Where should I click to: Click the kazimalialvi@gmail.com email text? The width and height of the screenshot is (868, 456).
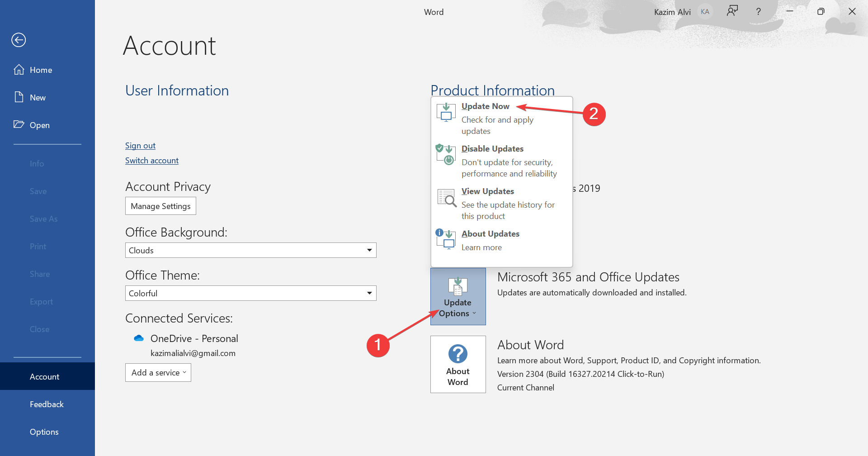[193, 353]
